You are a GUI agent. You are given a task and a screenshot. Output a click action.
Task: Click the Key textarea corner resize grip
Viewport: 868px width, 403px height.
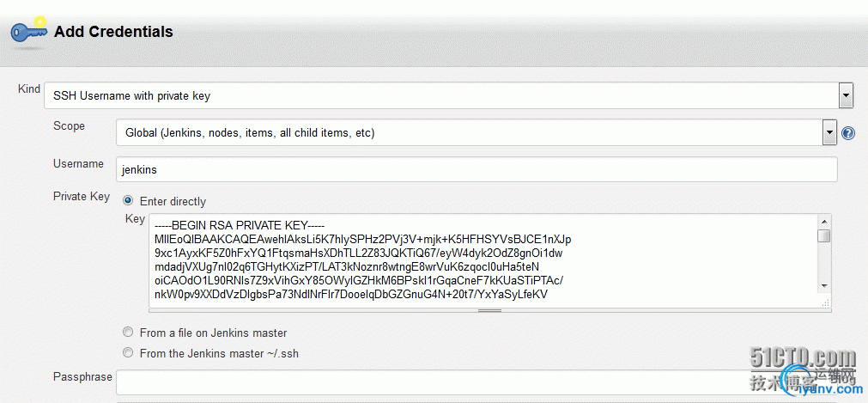[823, 302]
